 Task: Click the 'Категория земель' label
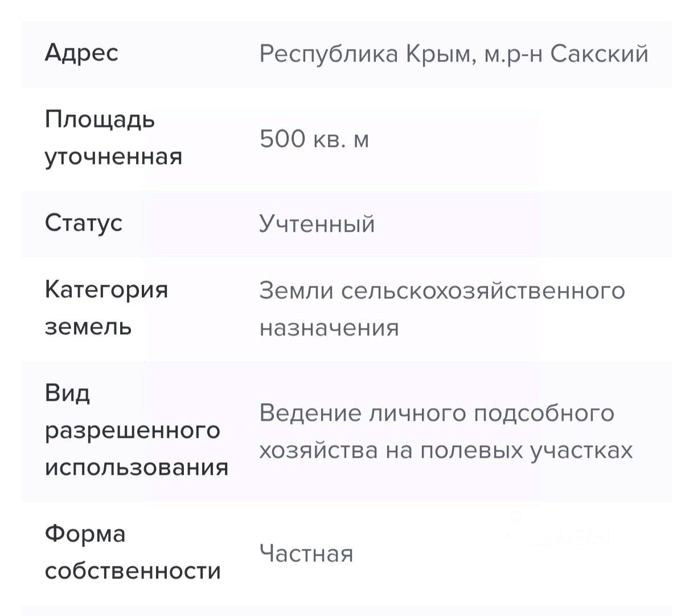[x=106, y=307]
